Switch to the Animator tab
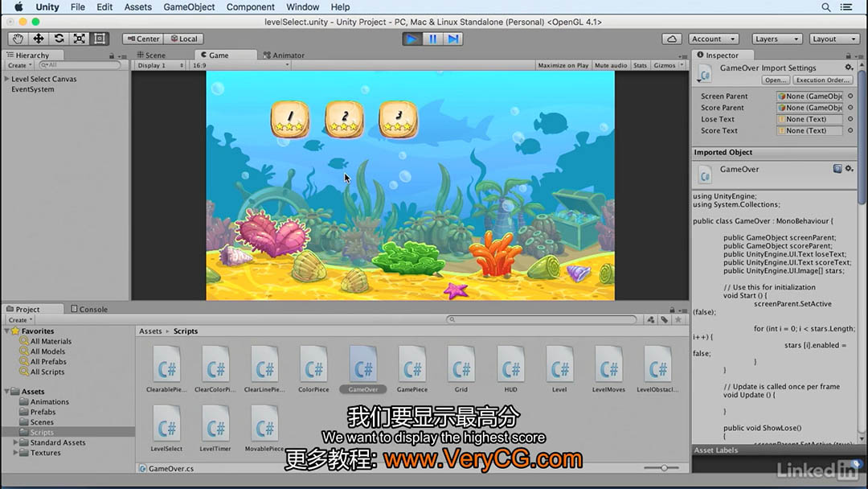The image size is (868, 489). (284, 55)
